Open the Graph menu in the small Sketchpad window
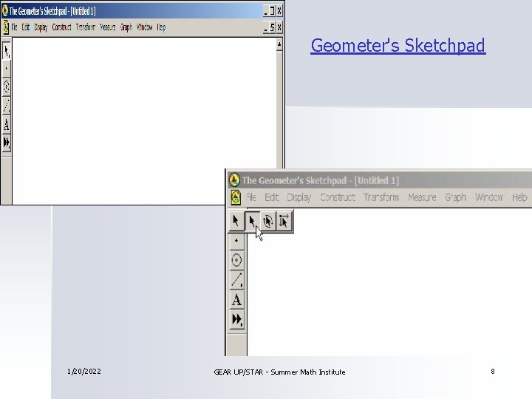532x399 pixels. point(126,27)
